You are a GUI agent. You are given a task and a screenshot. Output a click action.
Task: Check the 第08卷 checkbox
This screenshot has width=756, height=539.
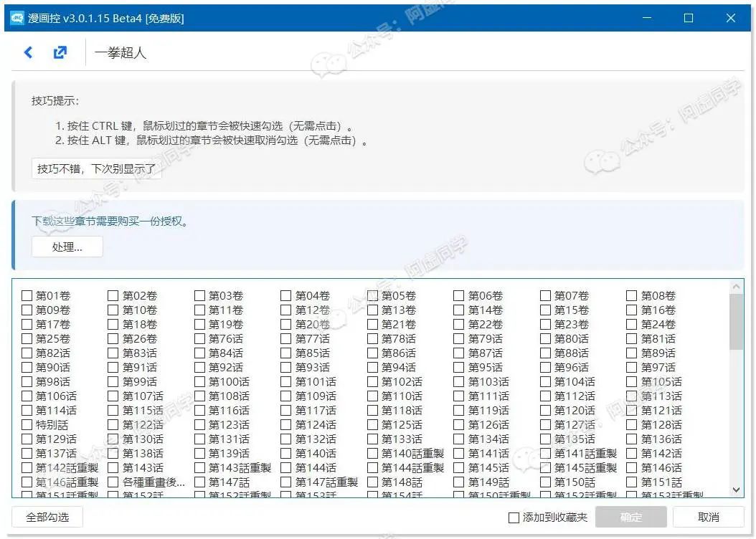tap(632, 295)
